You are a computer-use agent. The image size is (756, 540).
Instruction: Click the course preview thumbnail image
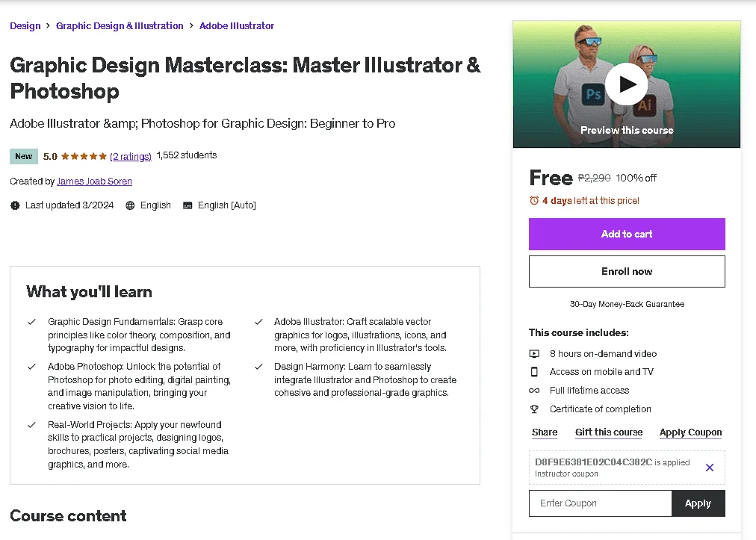626,84
